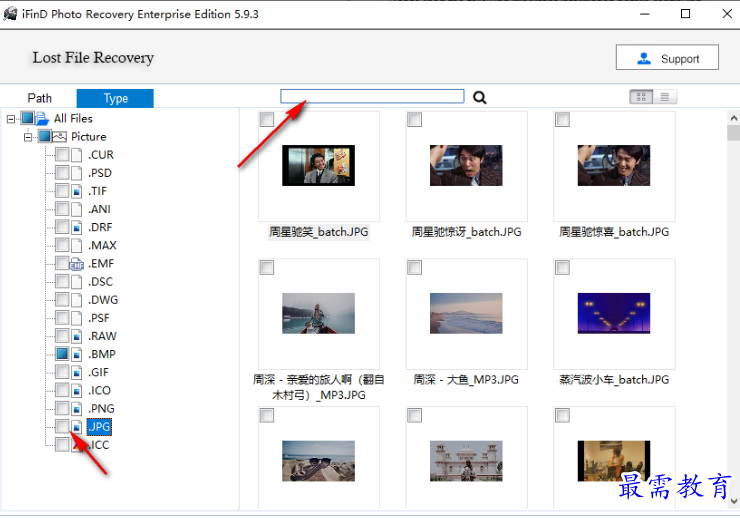Click the iFinD app icon in title bar
This screenshot has height=518, width=740.
(10, 14)
